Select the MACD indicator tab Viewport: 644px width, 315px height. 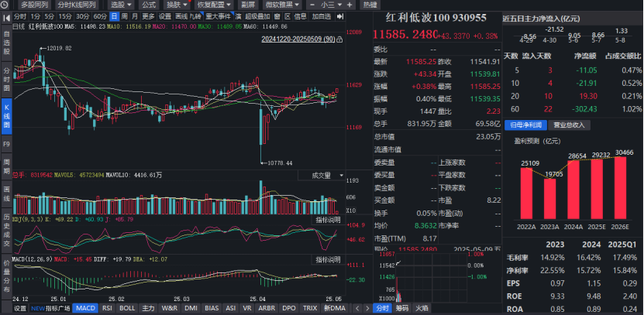point(86,308)
